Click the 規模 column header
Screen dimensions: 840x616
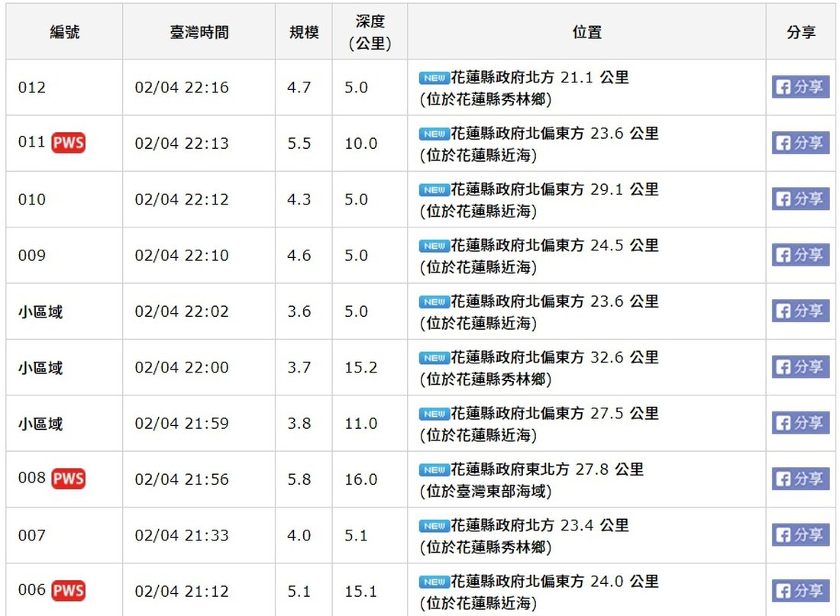[x=303, y=32]
